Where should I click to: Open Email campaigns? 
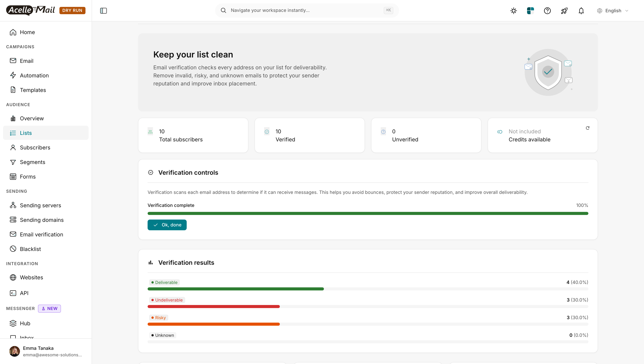[46, 61]
